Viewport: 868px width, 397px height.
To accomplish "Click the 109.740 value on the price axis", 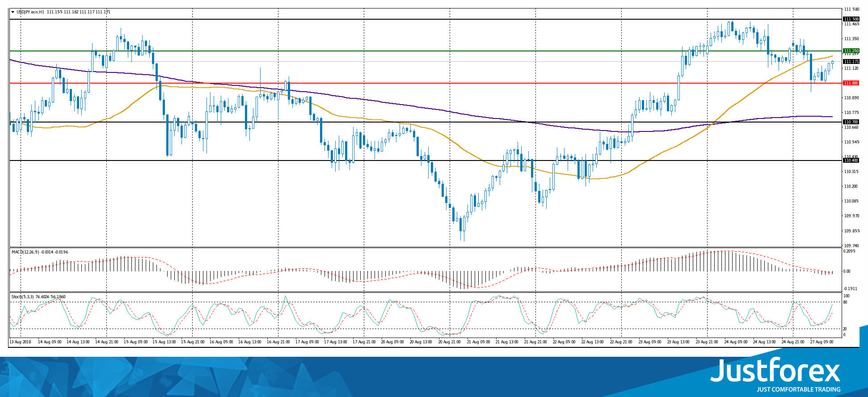I will (x=851, y=246).
